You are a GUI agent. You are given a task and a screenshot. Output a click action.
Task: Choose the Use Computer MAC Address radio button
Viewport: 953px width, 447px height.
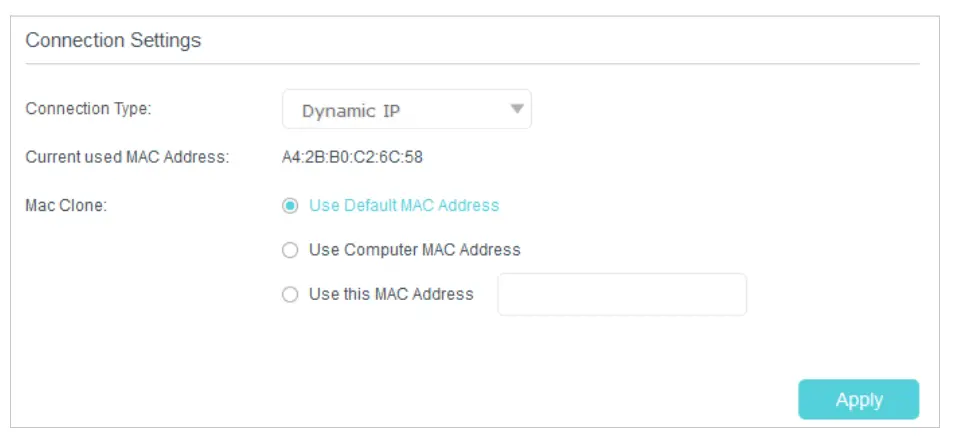290,250
